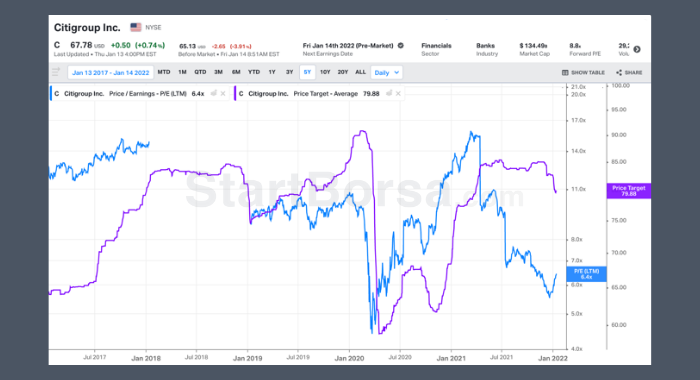Open the date range field Jan 13 2017 - Jan 14 2022
This screenshot has width=700, height=380.
[x=111, y=72]
